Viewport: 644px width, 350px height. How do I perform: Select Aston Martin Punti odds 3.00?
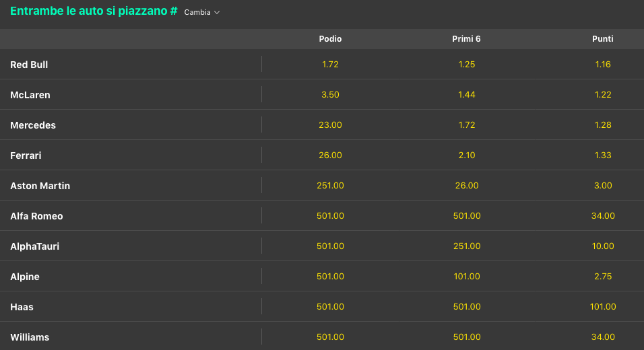(x=603, y=186)
